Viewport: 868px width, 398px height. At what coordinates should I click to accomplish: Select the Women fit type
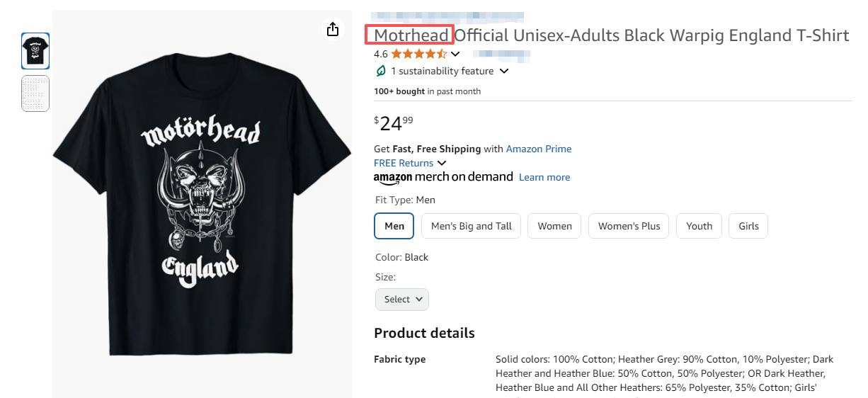pyautogui.click(x=554, y=226)
